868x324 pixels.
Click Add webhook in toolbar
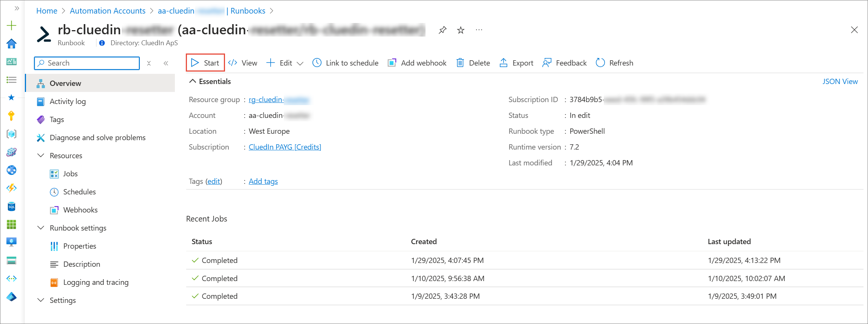[x=417, y=63]
